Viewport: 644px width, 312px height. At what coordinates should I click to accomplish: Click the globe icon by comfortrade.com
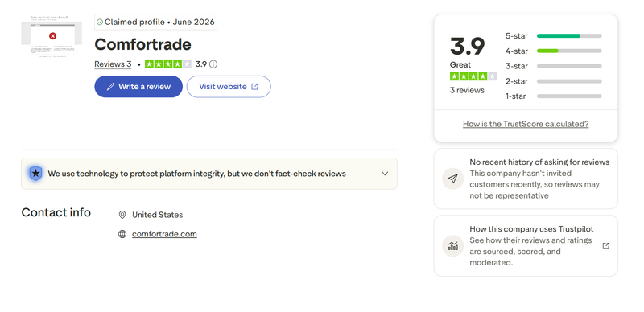coord(122,234)
